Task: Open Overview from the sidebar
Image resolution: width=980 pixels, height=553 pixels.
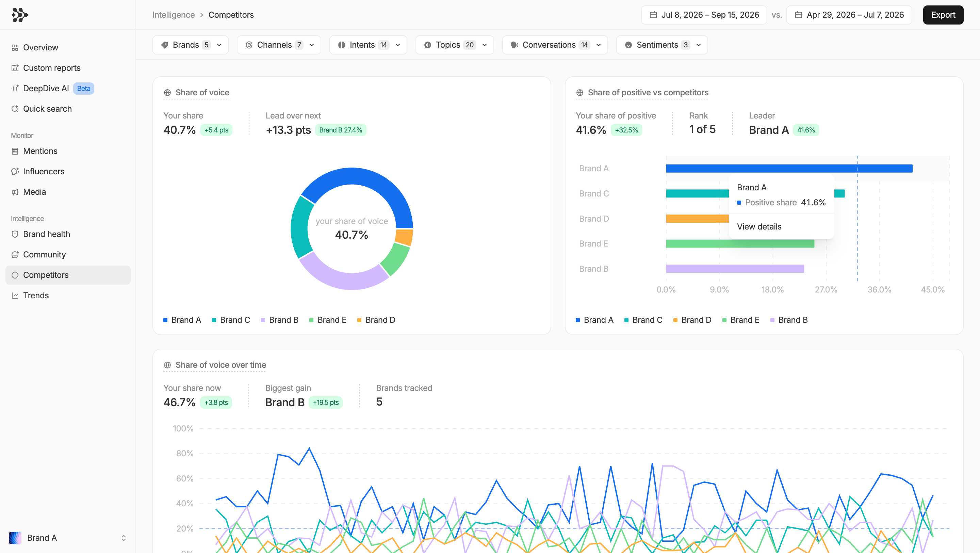Action: click(68, 48)
